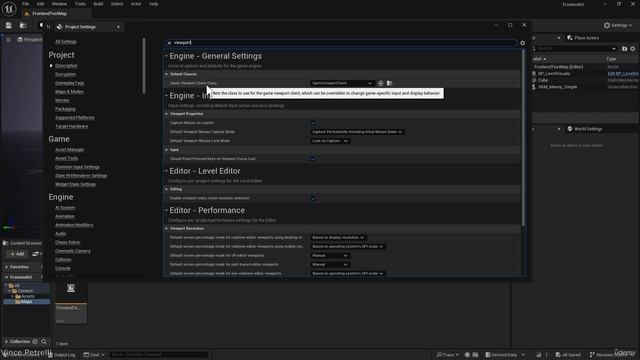Use selected asset arrow for Game Viewport Client Class
The image size is (640, 360).
(380, 83)
